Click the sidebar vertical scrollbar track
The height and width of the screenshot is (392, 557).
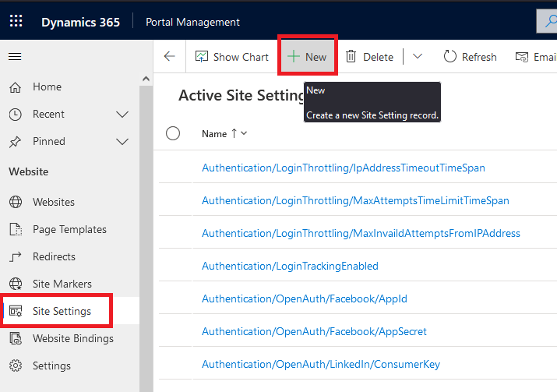point(146,238)
